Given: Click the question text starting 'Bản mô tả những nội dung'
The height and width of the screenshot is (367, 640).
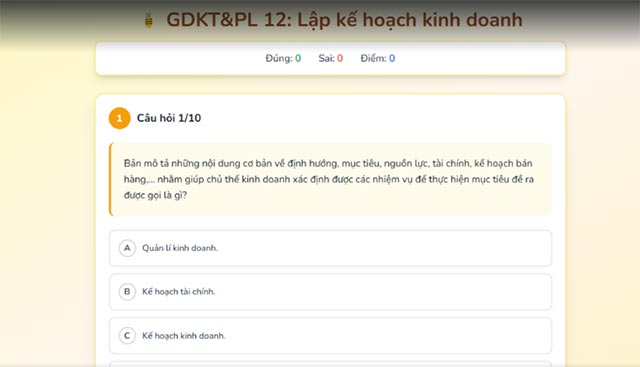Looking at the screenshot, I should pyautogui.click(x=329, y=179).
